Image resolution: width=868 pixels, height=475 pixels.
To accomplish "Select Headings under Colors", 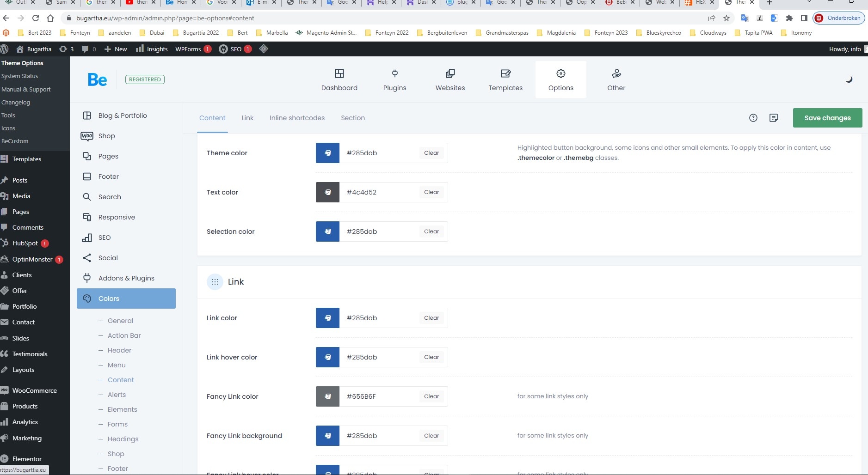I will point(123,439).
